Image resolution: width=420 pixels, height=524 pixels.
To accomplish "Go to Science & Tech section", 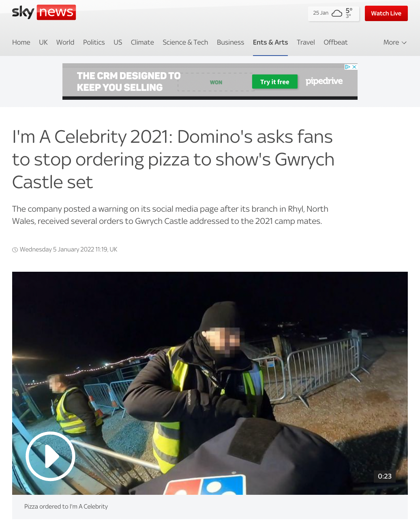I will tap(185, 42).
